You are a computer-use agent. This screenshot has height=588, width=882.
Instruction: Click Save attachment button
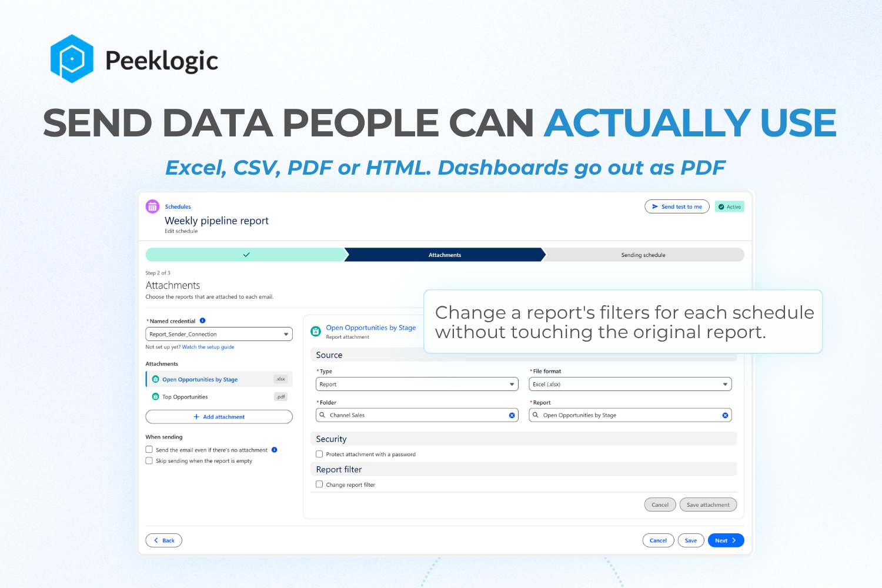tap(708, 505)
